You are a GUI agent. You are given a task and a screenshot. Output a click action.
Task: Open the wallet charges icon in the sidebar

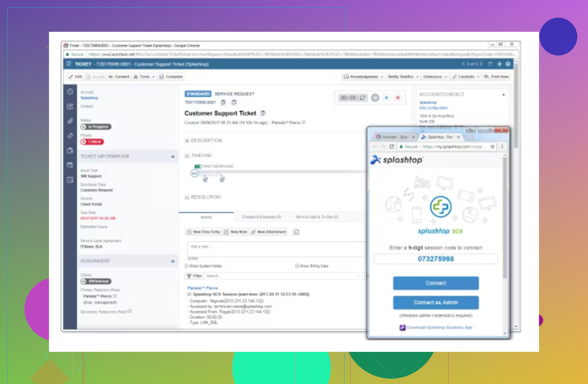pyautogui.click(x=70, y=150)
